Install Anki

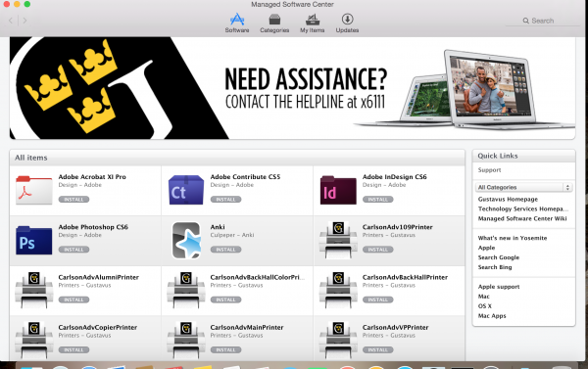225,250
